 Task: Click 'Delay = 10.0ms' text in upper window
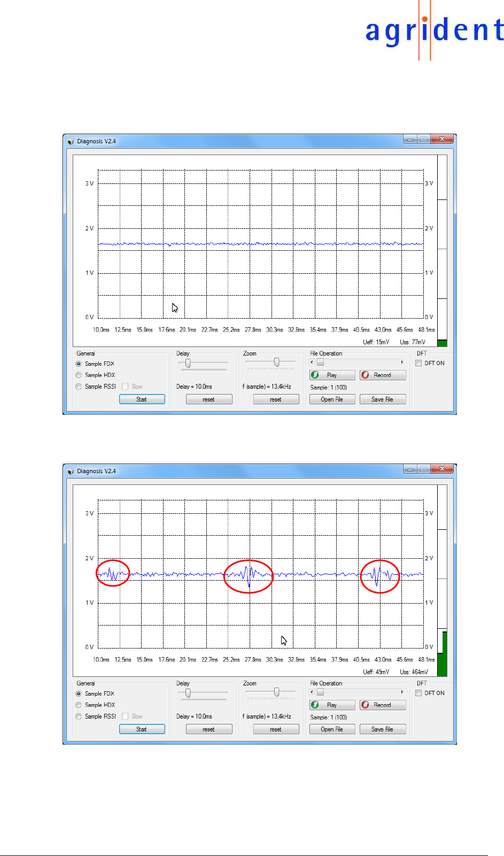[194, 387]
